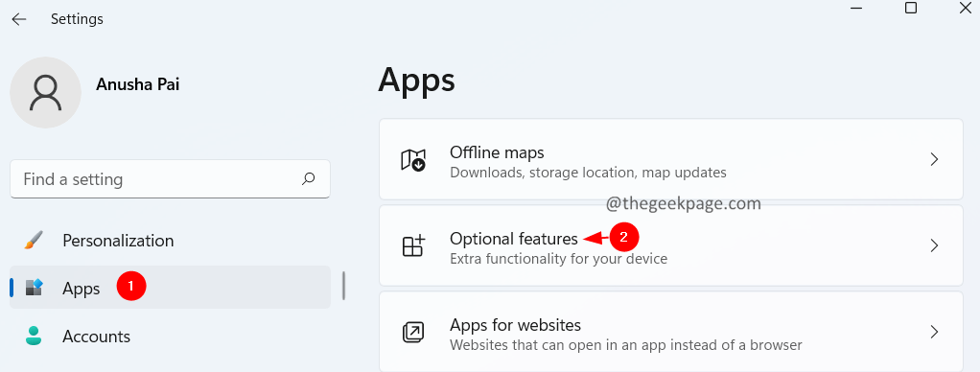
Task: Click the Optional features grid icon
Action: coord(412,245)
